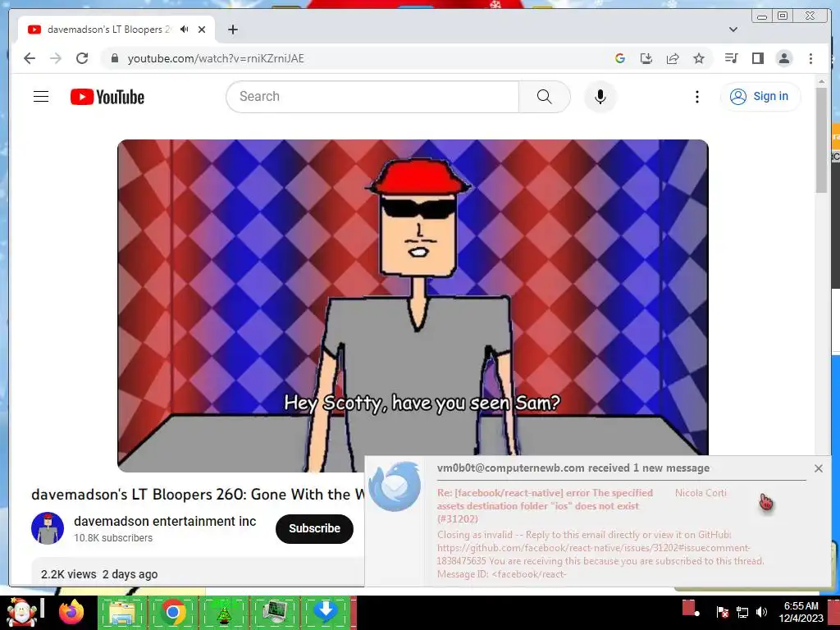This screenshot has height=630, width=840.
Task: Open Chrome three-dot menu
Action: click(810, 58)
